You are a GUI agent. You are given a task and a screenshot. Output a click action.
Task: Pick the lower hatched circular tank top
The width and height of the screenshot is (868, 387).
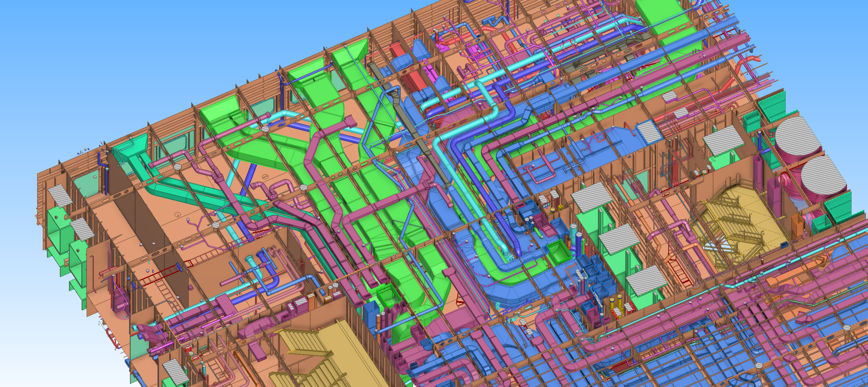823,174
